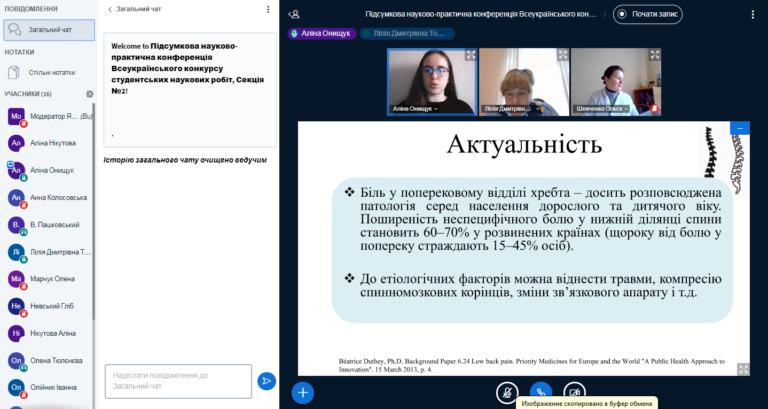768x409 pixels.
Task: Click the blue plus Actions button
Action: pyautogui.click(x=303, y=393)
